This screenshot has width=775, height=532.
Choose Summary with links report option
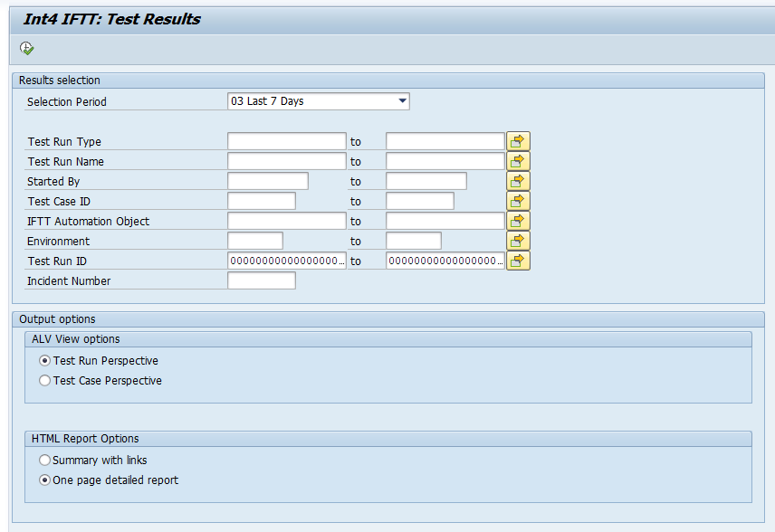coord(45,461)
